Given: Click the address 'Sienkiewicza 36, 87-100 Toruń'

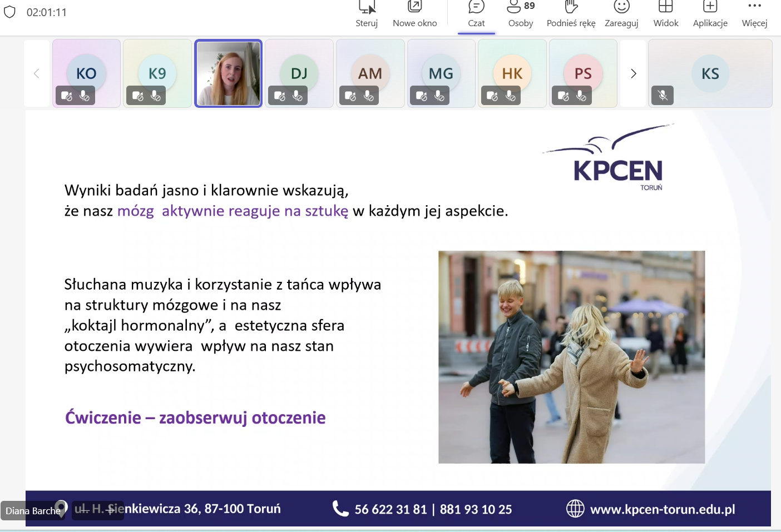Looking at the screenshot, I should [x=194, y=509].
